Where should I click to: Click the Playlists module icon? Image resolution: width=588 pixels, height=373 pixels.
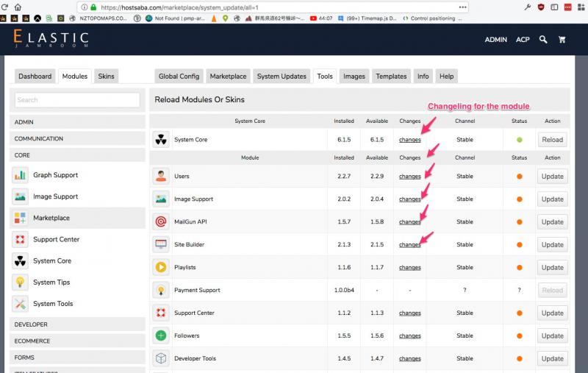[x=161, y=267]
